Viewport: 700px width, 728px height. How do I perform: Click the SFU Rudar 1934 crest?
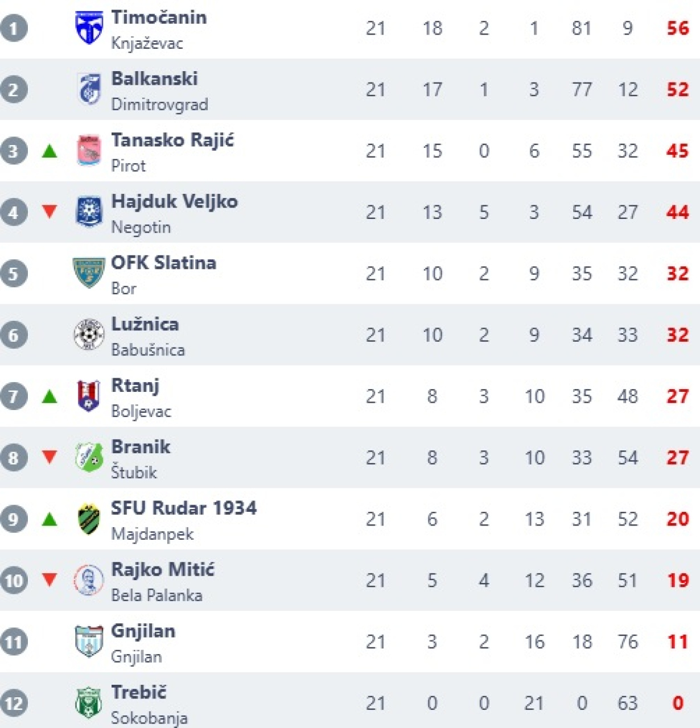pos(89,519)
